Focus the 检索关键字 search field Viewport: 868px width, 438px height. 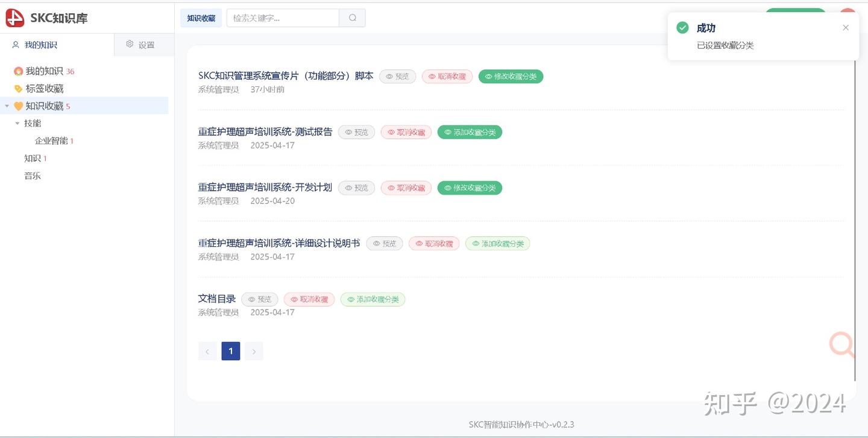[283, 18]
